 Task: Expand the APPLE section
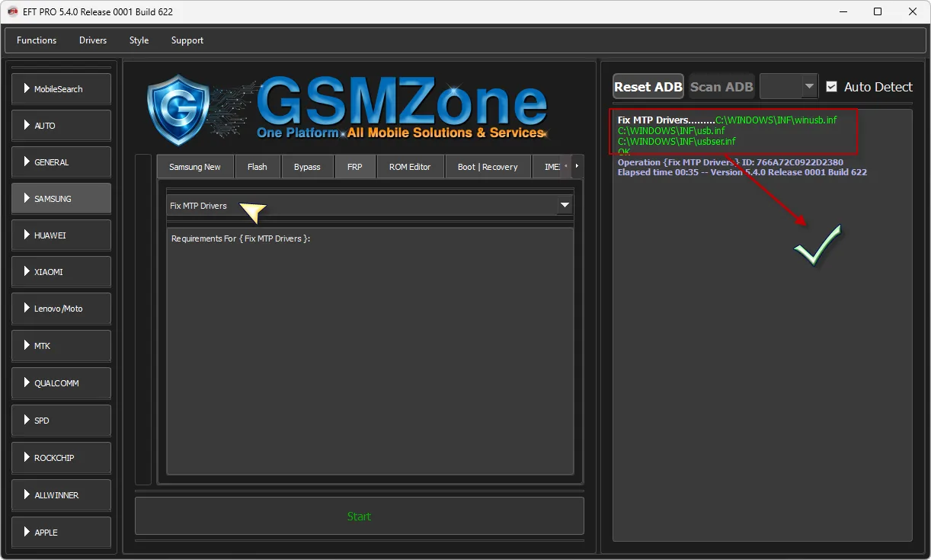pyautogui.click(x=61, y=533)
